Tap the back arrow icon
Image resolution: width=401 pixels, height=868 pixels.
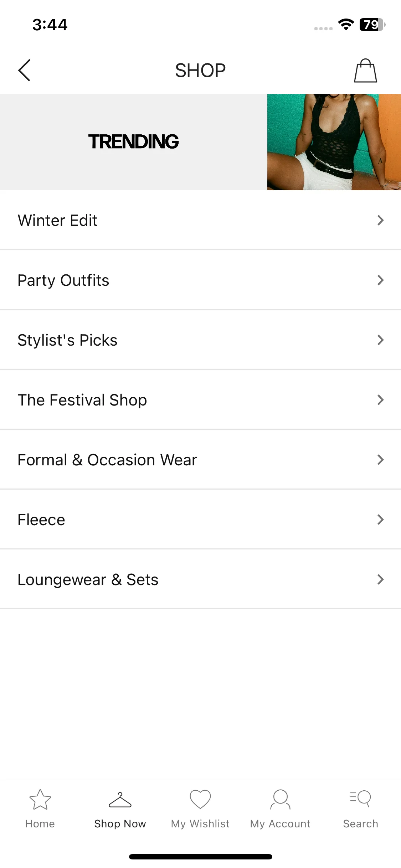click(x=24, y=70)
